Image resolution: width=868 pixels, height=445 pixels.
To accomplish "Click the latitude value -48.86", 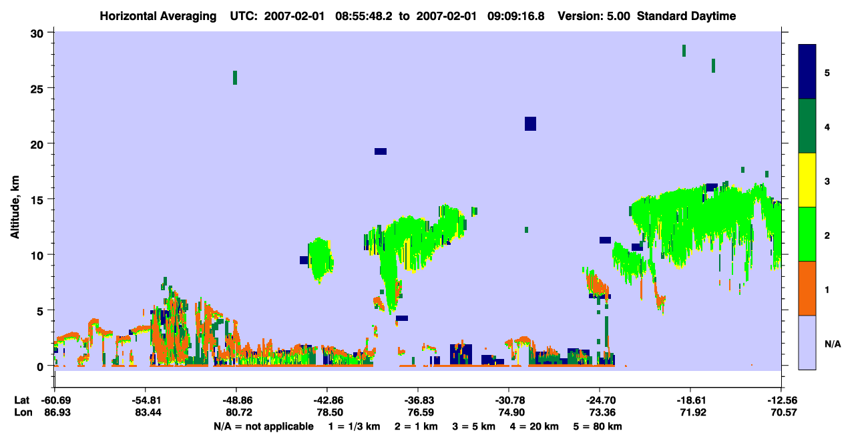I will (236, 400).
